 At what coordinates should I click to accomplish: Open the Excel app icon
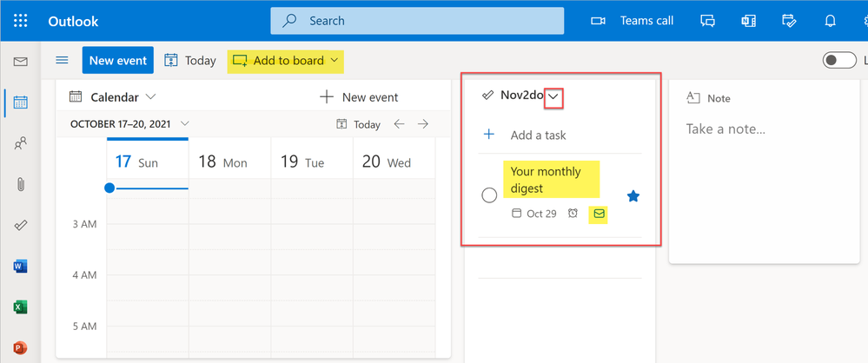pyautogui.click(x=21, y=307)
